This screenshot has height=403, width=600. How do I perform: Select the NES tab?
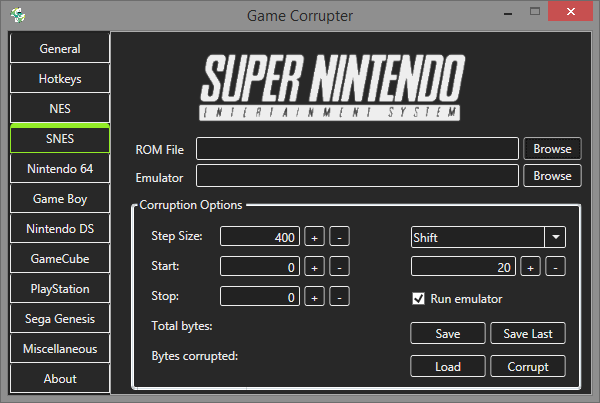pyautogui.click(x=60, y=108)
